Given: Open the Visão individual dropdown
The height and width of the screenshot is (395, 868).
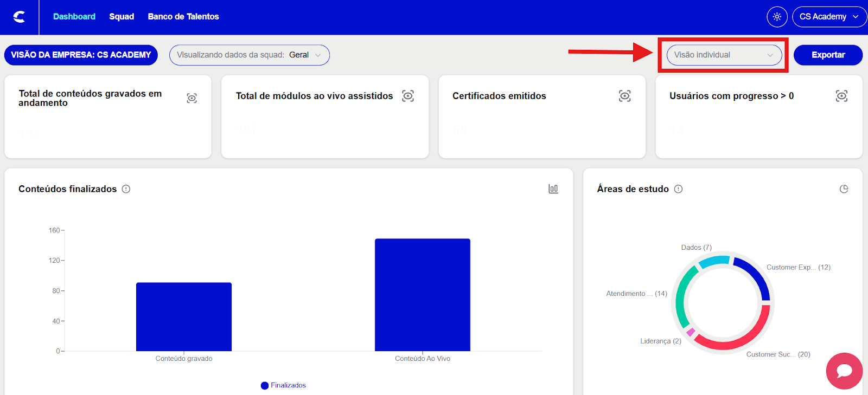Looking at the screenshot, I should [724, 55].
